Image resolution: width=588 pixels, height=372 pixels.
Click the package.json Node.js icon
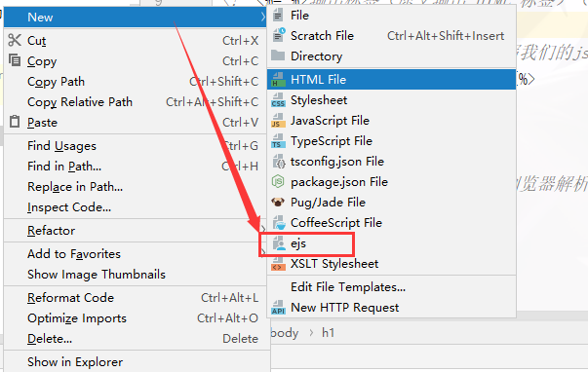point(278,182)
